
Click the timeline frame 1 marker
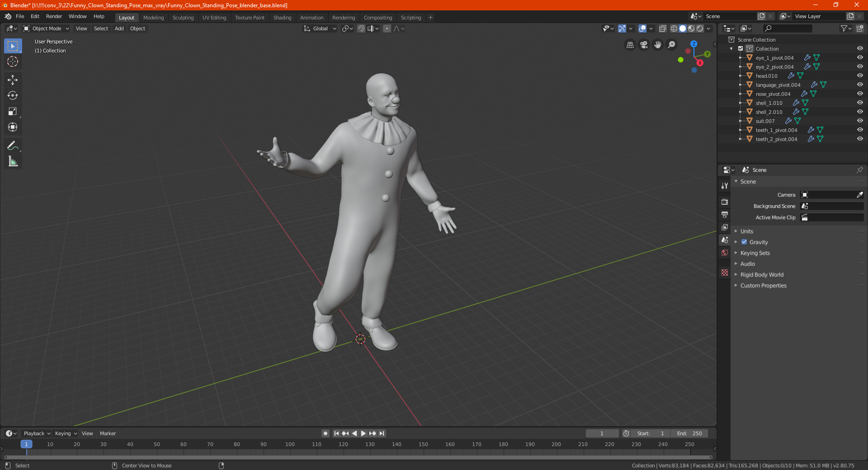(26, 444)
